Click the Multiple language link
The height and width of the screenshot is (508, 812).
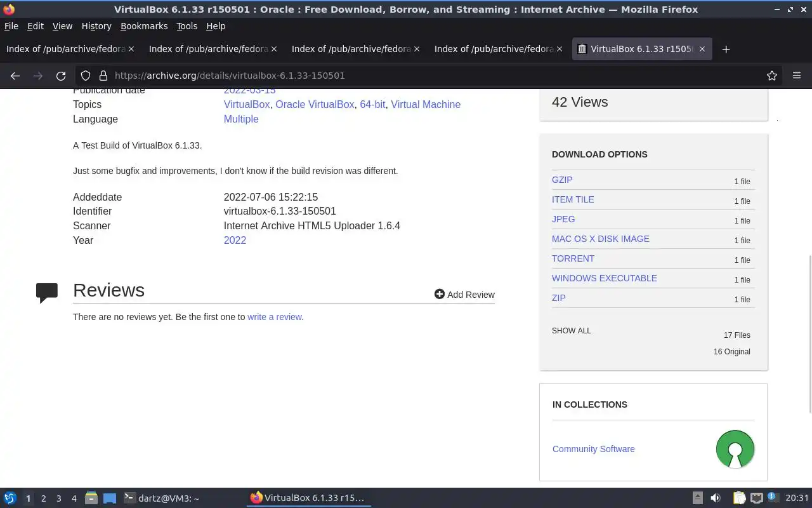(x=241, y=119)
